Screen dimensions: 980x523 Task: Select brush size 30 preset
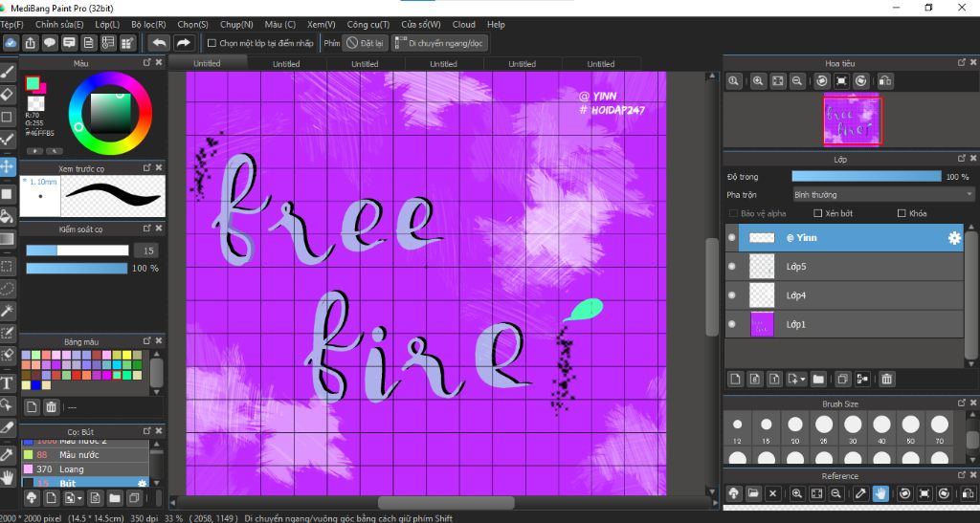(x=853, y=429)
